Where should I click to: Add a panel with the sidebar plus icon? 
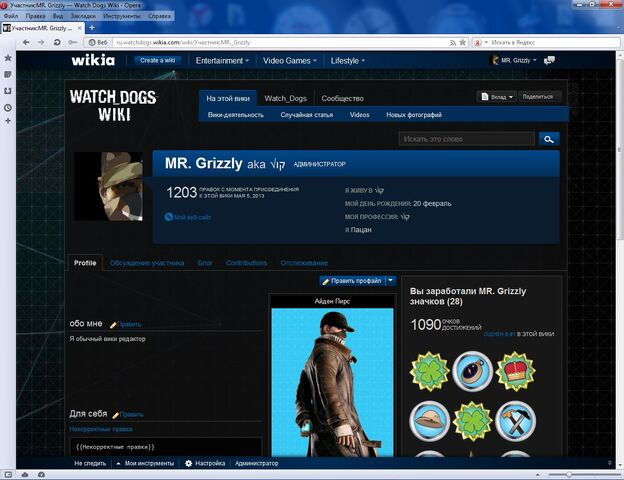[8, 121]
